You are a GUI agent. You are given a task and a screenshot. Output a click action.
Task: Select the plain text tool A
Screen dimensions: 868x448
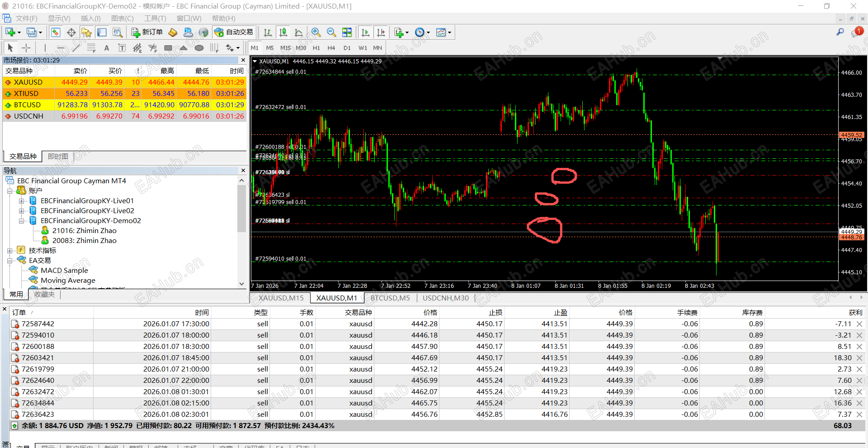(107, 48)
